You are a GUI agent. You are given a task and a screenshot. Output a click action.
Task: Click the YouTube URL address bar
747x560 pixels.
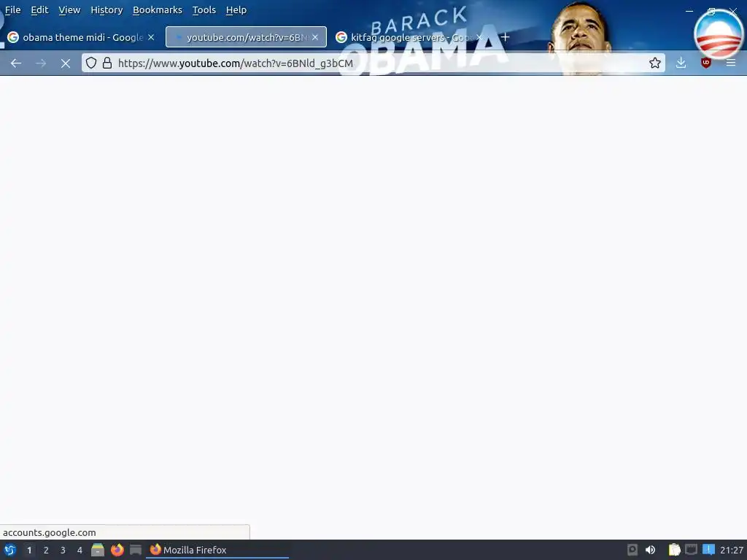coord(373,63)
